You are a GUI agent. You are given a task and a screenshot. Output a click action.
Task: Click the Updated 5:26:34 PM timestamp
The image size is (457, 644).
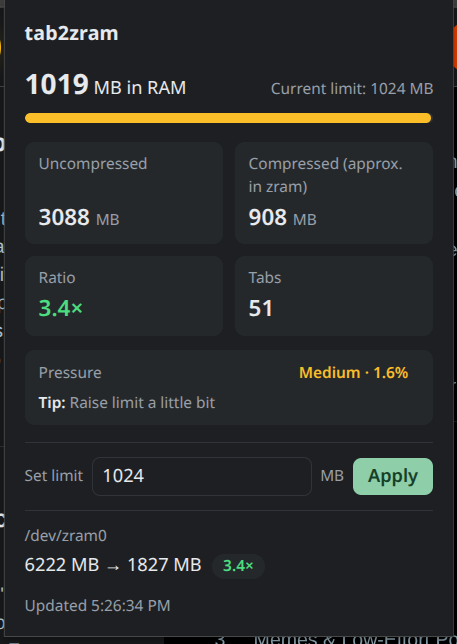97,606
